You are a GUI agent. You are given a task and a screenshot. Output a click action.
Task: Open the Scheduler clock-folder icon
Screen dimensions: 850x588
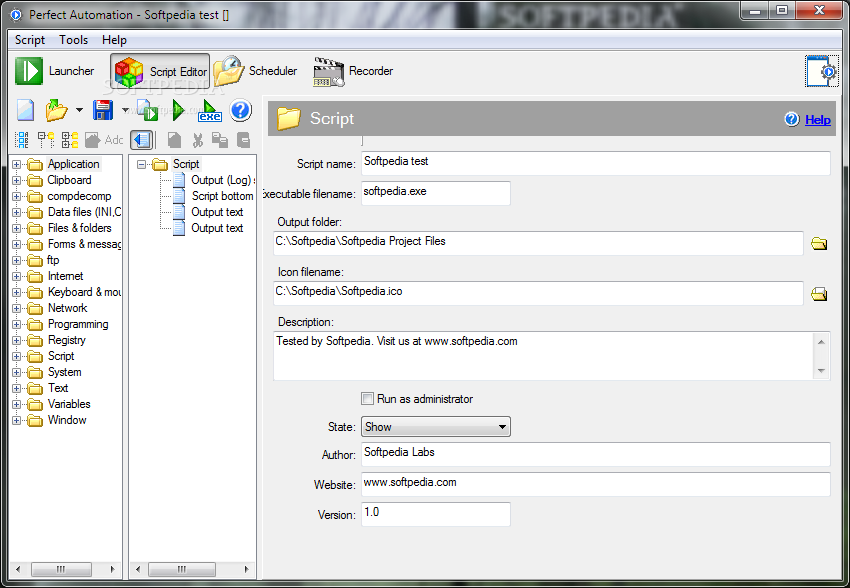click(228, 71)
